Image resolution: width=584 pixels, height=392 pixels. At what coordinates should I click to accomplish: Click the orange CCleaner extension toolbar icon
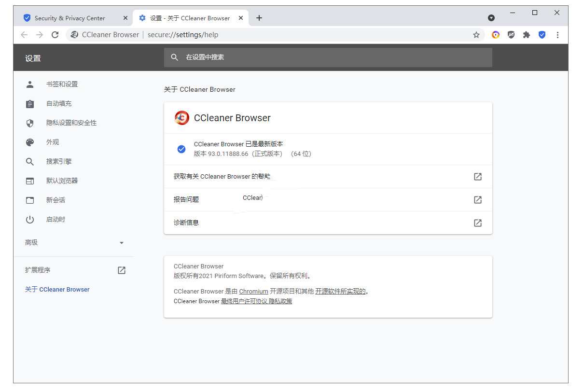496,35
